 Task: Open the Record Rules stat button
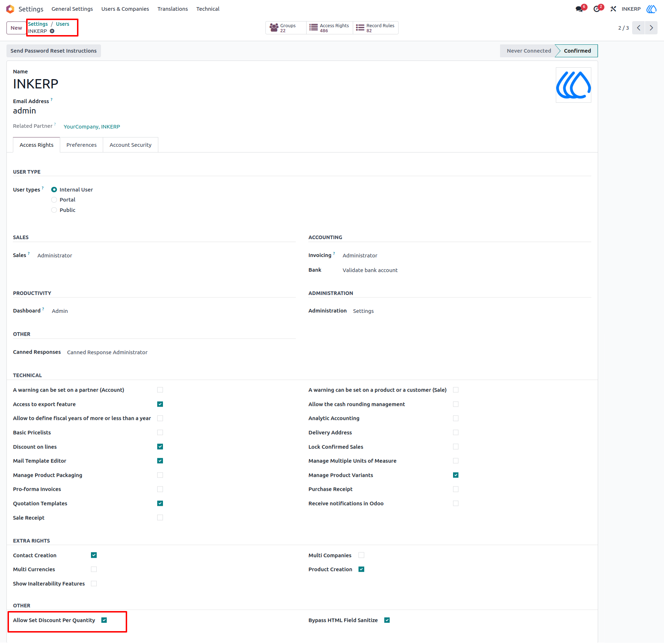point(376,28)
